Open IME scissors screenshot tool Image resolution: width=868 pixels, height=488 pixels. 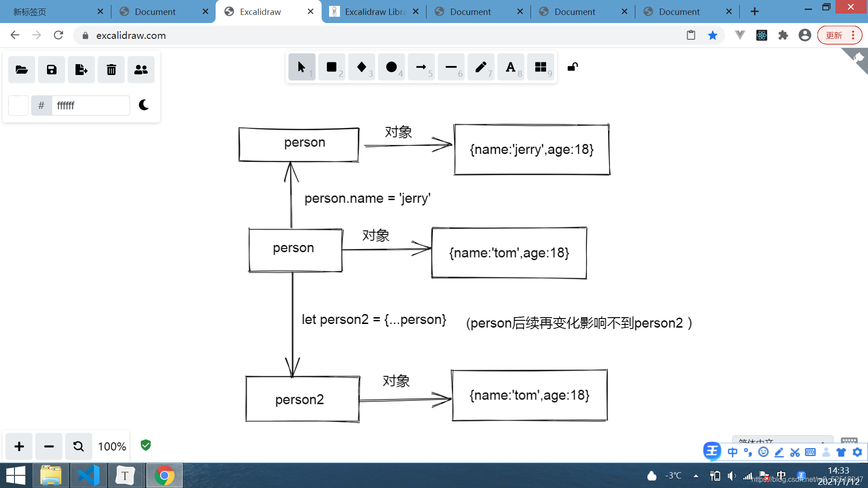click(795, 452)
